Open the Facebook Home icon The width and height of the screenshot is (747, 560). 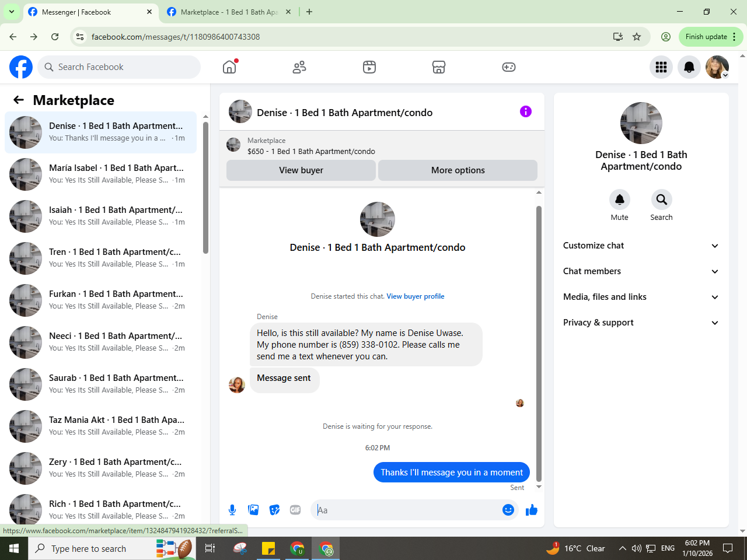(229, 67)
